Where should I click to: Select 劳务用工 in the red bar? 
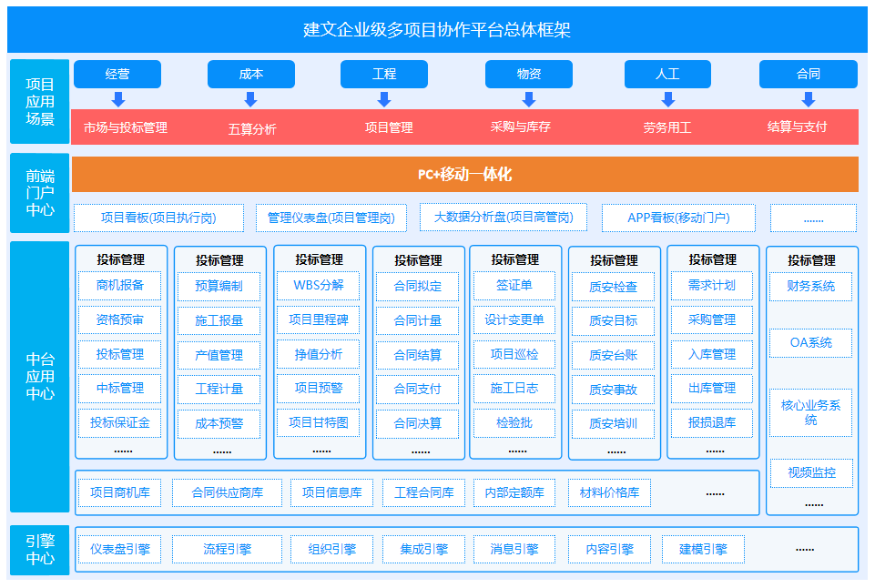(x=666, y=127)
